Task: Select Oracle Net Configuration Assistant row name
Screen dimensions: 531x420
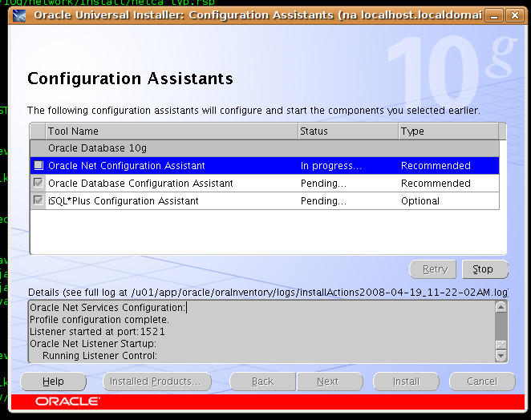Action: pos(127,166)
